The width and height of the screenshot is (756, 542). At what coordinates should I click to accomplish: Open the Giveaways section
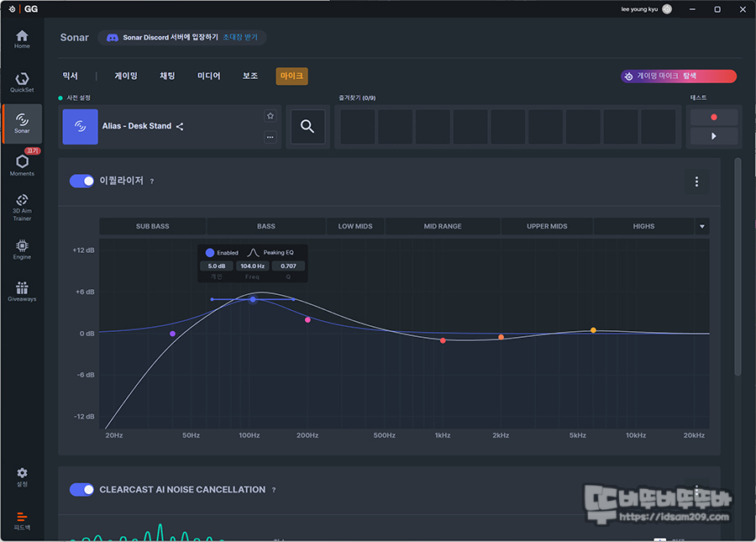22,292
